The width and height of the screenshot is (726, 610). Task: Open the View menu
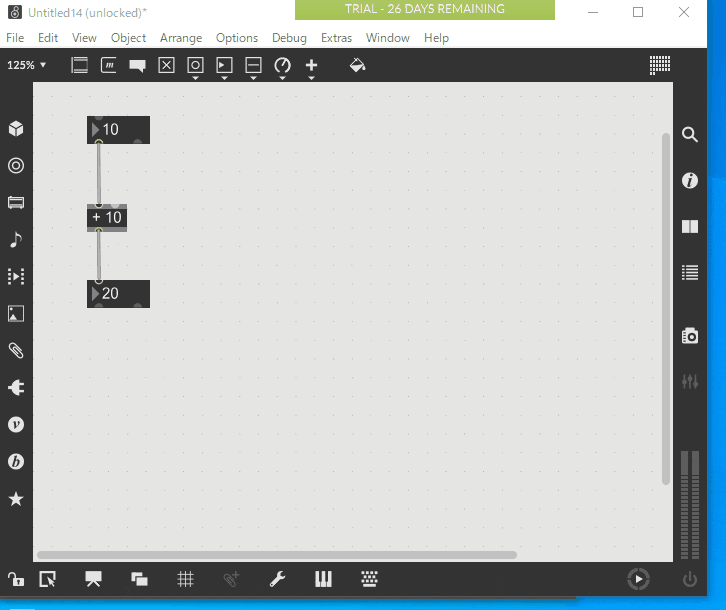pyautogui.click(x=84, y=38)
